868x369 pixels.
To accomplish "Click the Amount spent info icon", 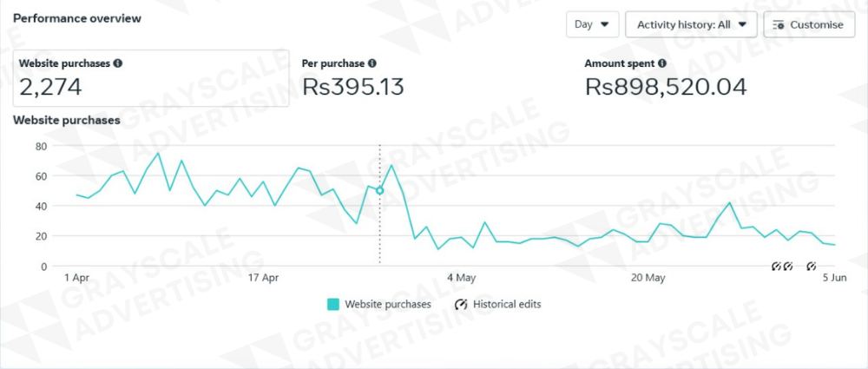I will pyautogui.click(x=662, y=63).
